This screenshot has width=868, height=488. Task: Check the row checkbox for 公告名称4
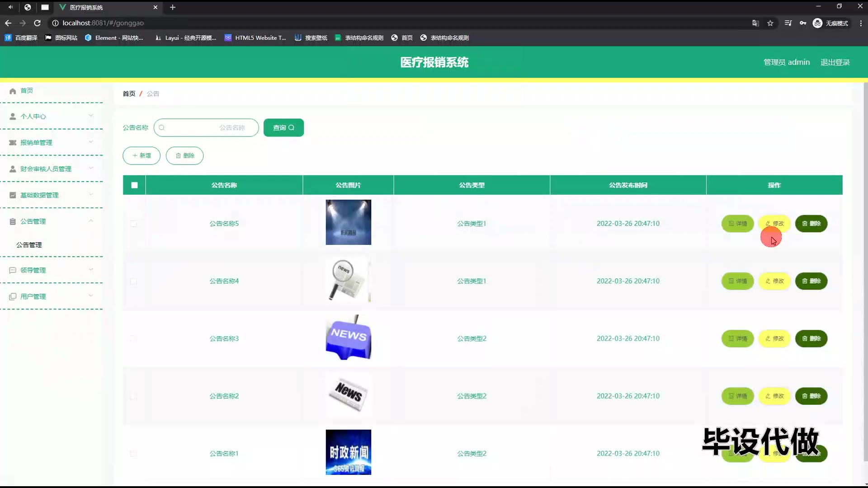pos(133,281)
